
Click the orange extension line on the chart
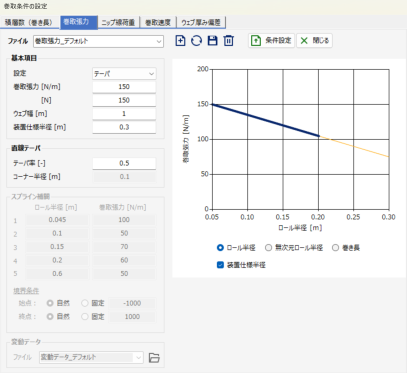click(354, 146)
